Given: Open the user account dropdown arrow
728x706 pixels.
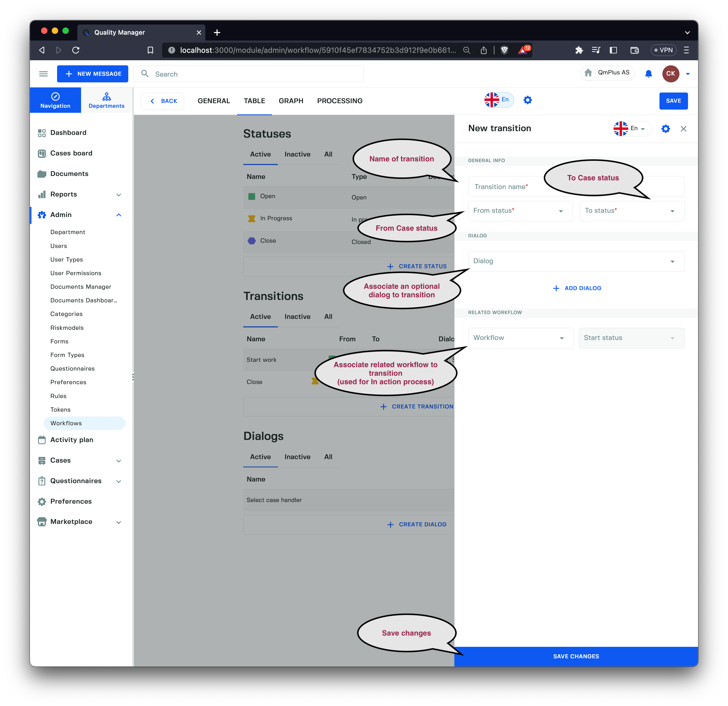Looking at the screenshot, I should (687, 74).
